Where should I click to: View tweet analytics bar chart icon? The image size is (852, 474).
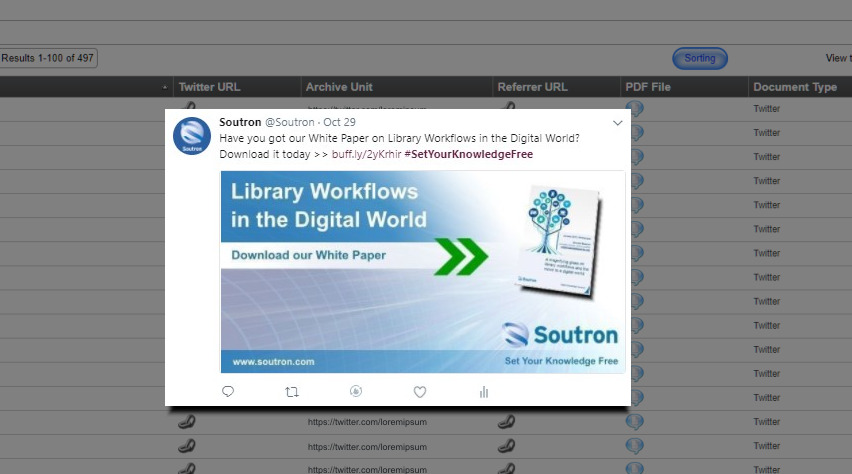click(x=484, y=392)
